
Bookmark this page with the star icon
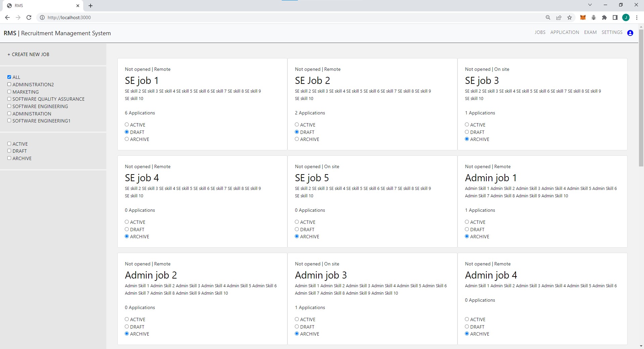[x=570, y=17]
